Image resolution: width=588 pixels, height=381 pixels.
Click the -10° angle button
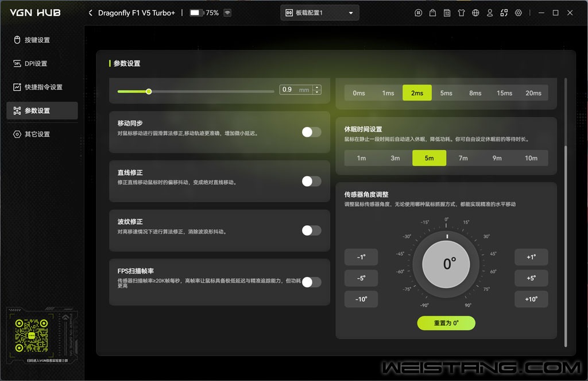tap(361, 299)
